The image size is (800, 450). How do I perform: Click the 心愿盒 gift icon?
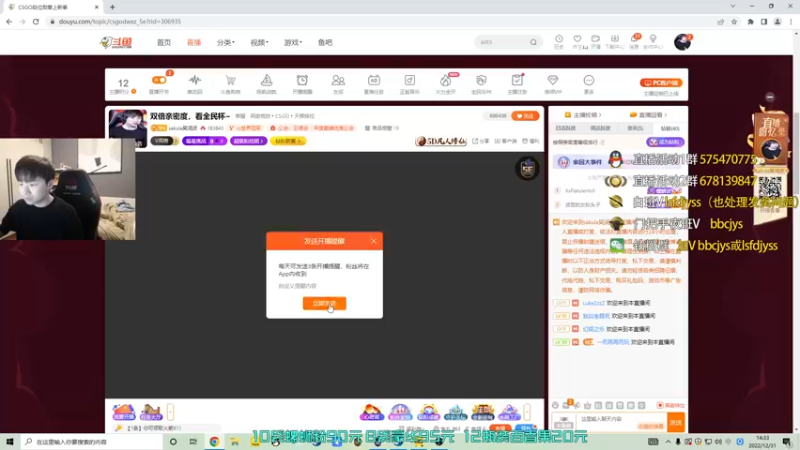pyautogui.click(x=371, y=412)
